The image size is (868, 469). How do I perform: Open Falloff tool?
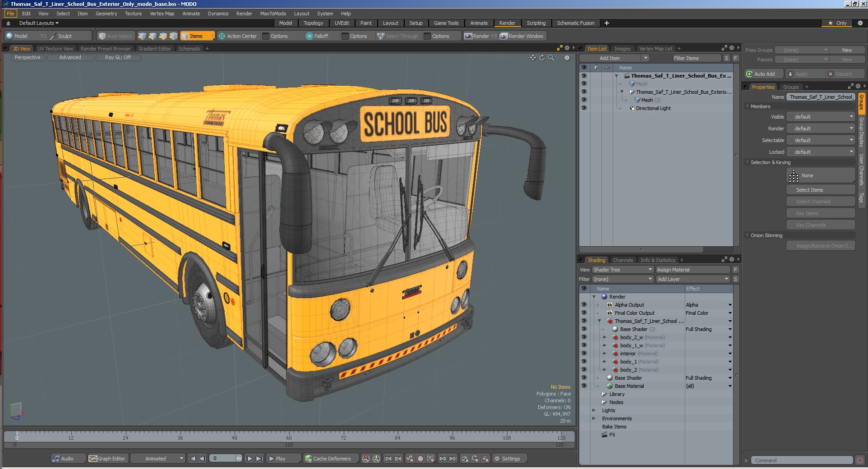click(317, 36)
